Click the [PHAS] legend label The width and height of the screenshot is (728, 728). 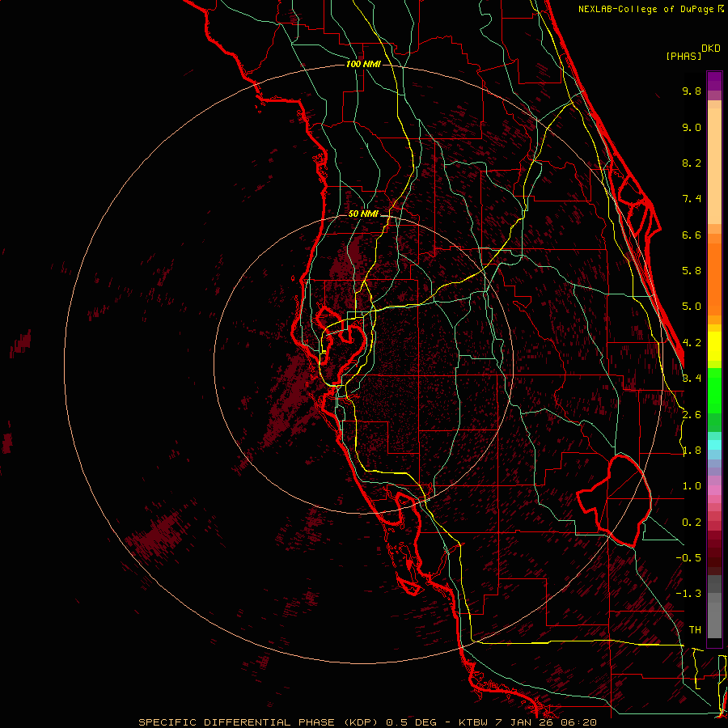tap(684, 56)
